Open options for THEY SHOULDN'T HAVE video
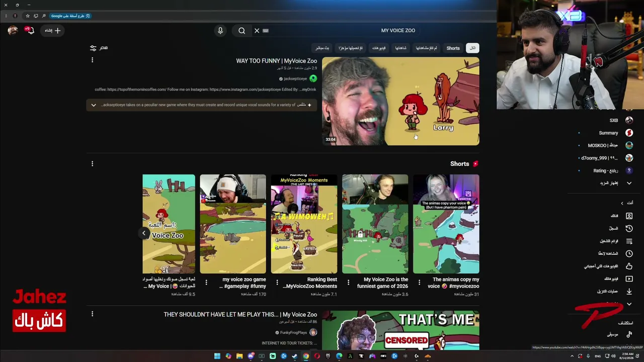The height and width of the screenshot is (362, 644). 92,314
